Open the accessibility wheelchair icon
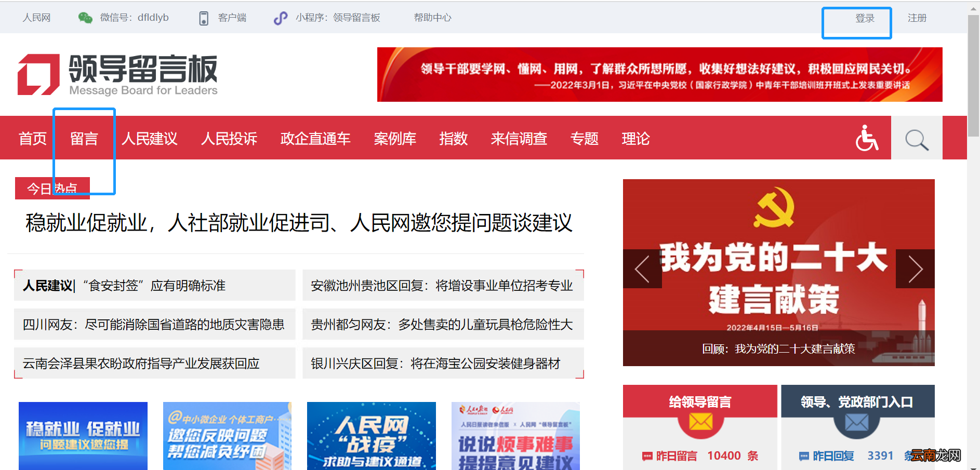 pos(866,138)
